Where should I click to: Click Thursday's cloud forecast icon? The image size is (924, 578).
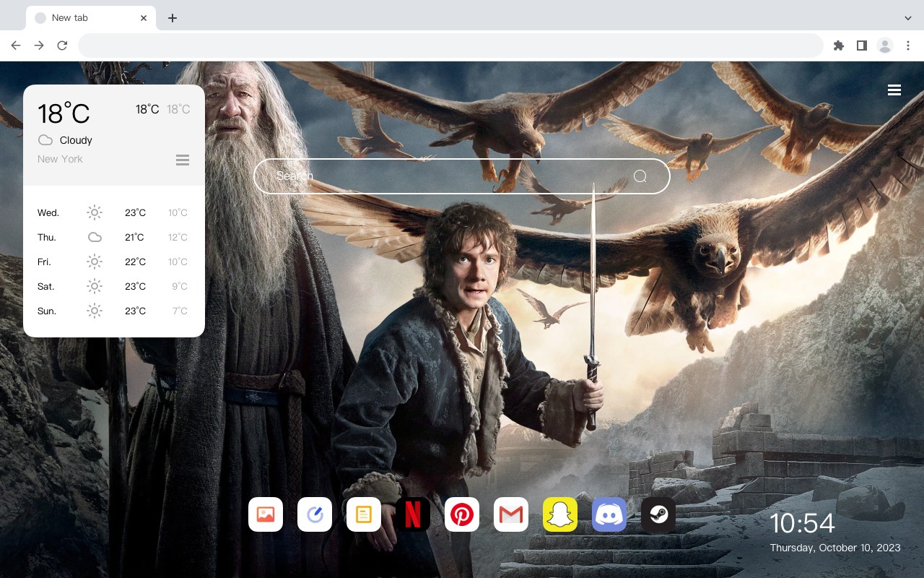[x=95, y=237]
